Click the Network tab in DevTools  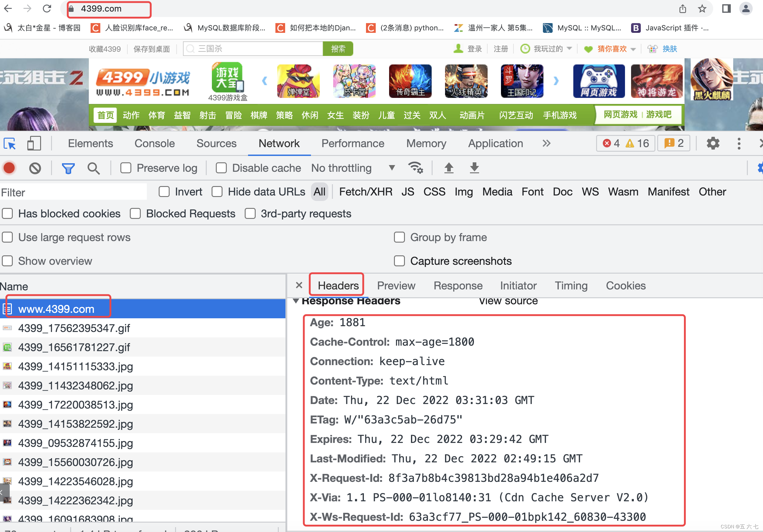point(279,143)
